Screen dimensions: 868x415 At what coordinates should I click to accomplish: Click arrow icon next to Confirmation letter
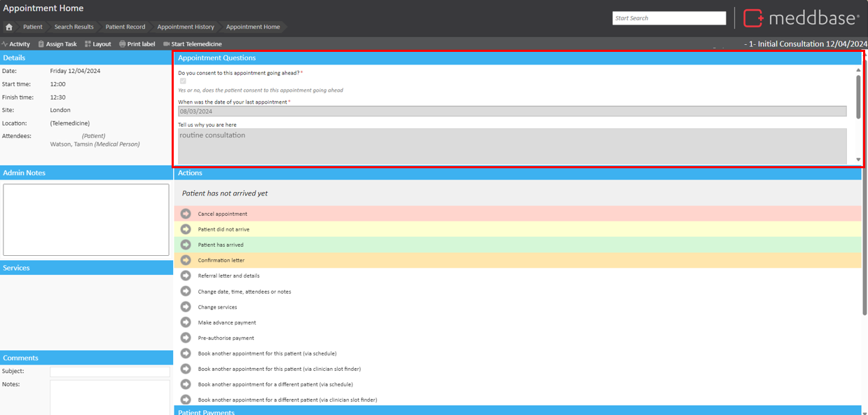coord(186,260)
